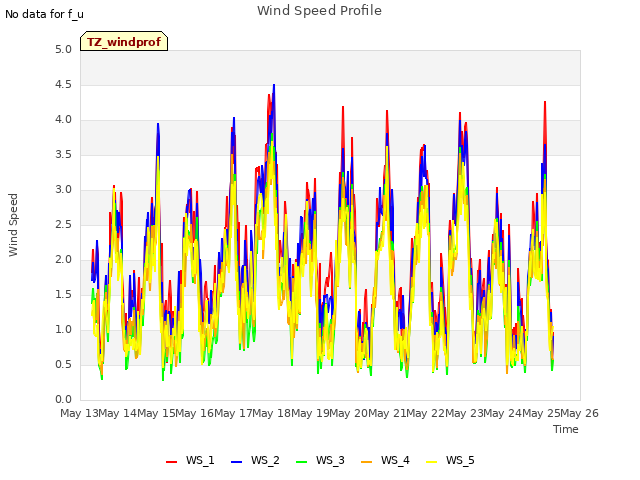Image resolution: width=640 pixels, height=480 pixels.
Task: Toggle the WS_2 legend entry
Action: coord(256,460)
